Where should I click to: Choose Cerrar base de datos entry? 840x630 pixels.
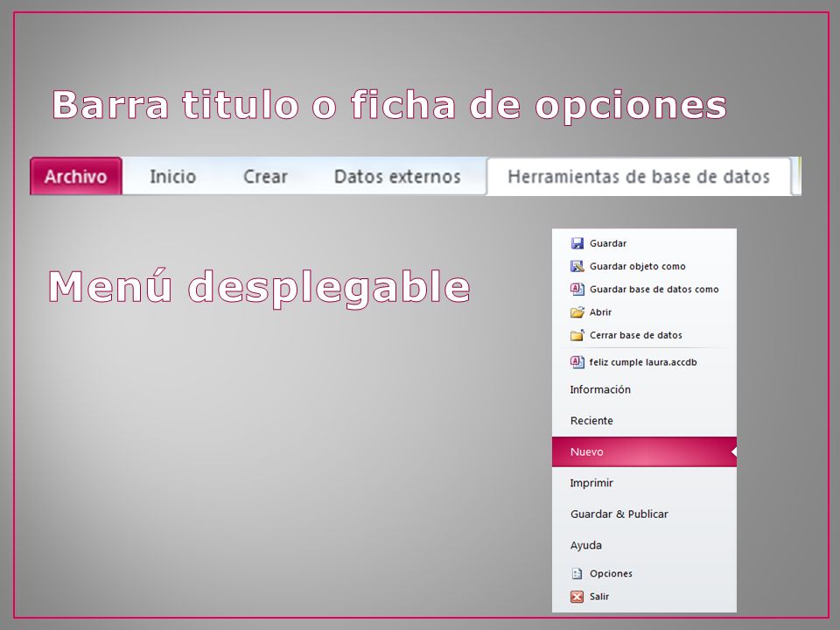click(636, 335)
